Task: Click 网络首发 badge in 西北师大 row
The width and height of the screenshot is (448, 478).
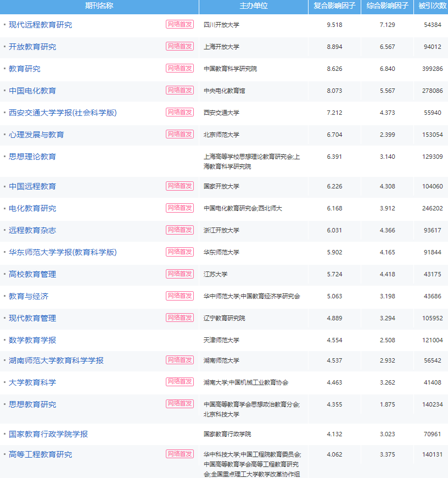Action: (180, 208)
